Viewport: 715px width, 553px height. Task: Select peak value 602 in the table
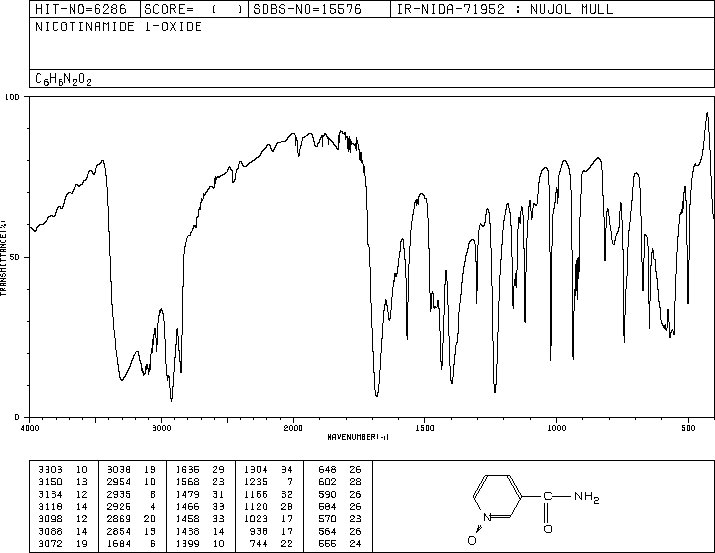327,481
